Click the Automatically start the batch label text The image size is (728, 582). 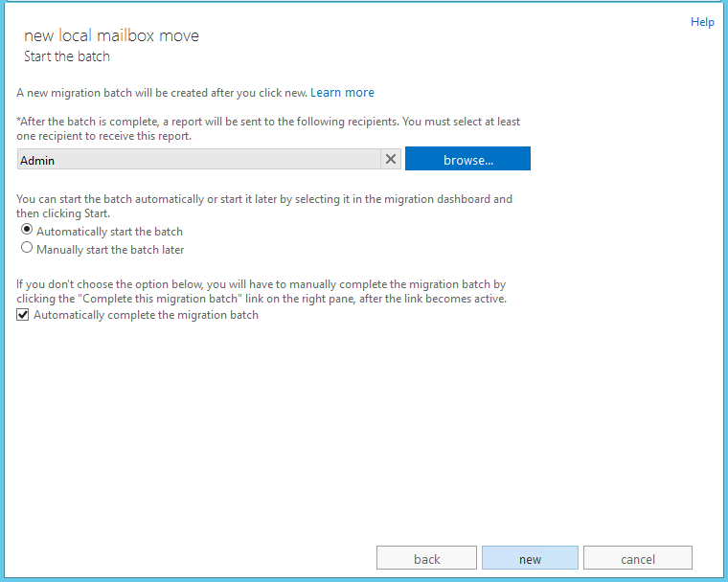click(109, 231)
